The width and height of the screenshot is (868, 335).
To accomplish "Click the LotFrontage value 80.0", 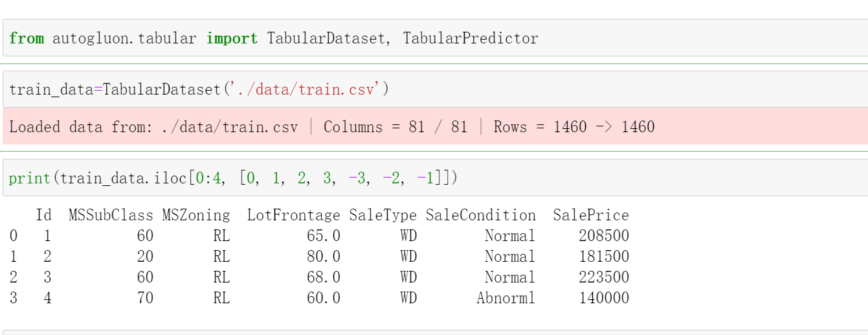I will [323, 257].
